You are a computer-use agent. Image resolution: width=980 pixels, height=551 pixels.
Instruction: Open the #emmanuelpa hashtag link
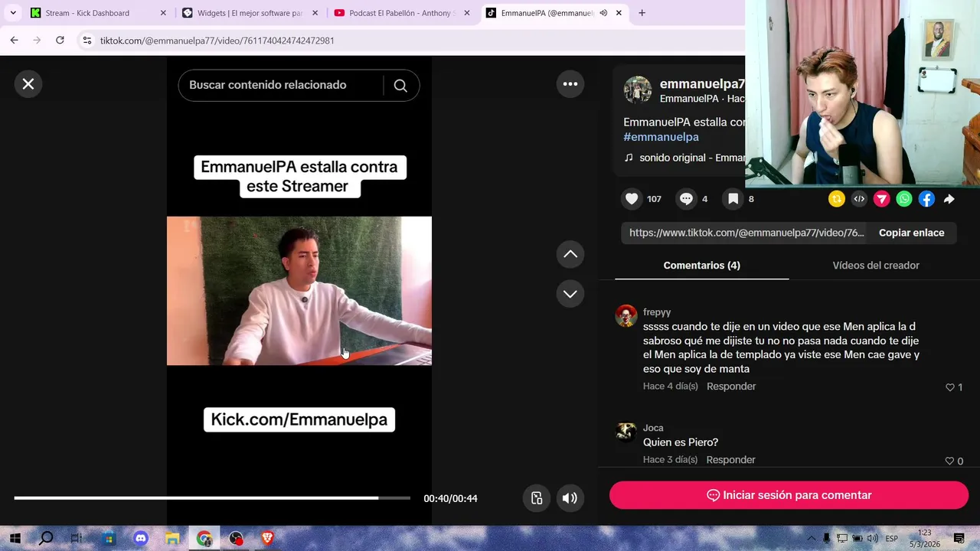click(661, 137)
